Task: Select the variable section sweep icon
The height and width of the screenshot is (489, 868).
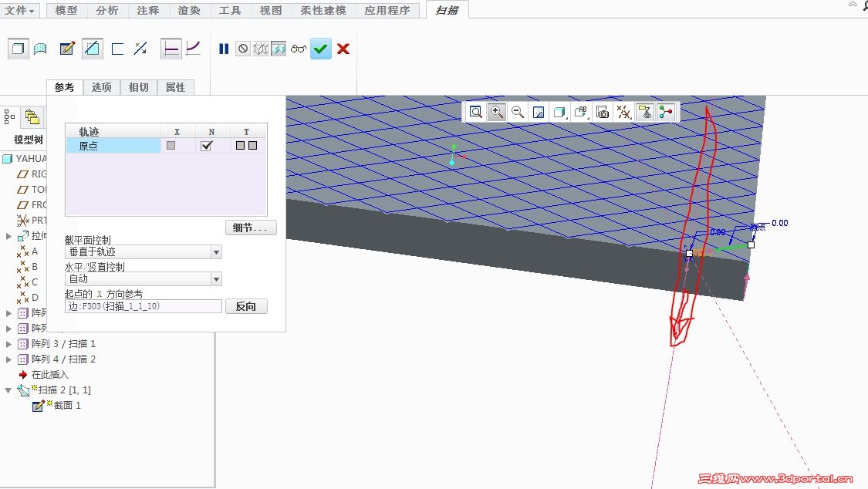Action: tap(193, 49)
